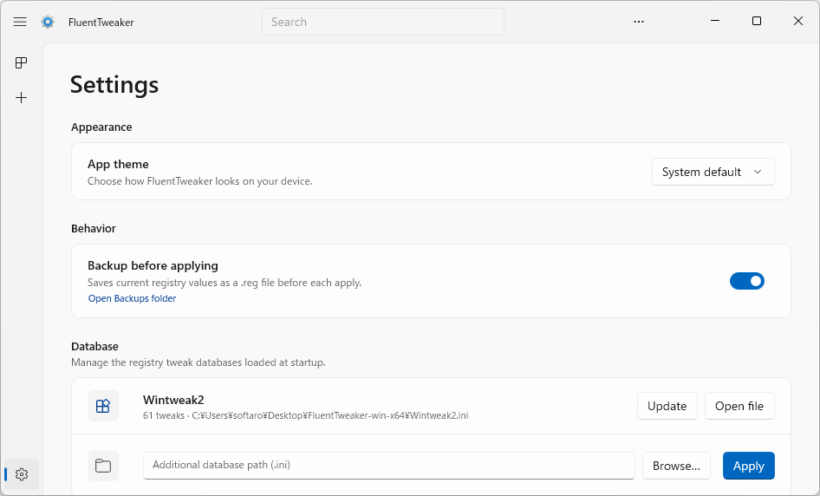Maximize the FluentTweaker window
Viewport: 820px width, 496px height.
(756, 21)
